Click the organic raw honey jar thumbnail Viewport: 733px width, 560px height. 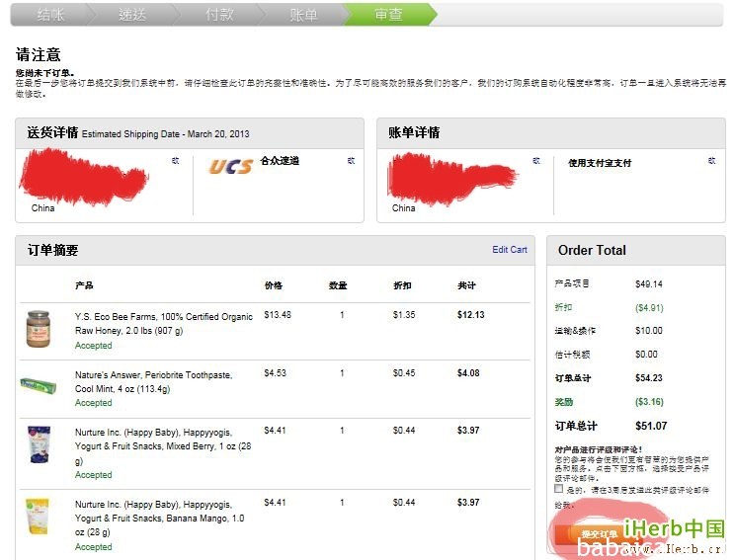(x=39, y=329)
